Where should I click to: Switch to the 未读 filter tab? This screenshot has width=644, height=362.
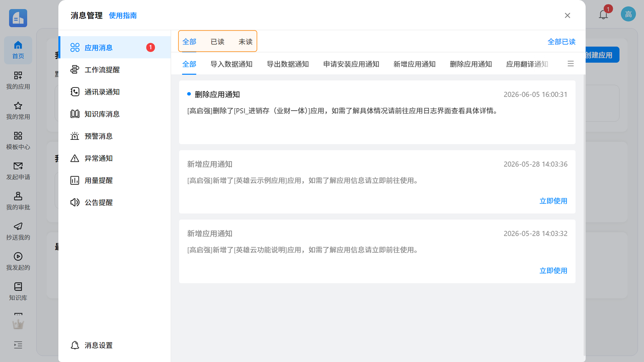coord(246,41)
